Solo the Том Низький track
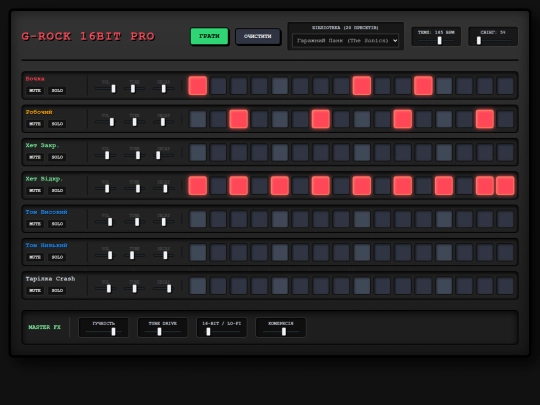The width and height of the screenshot is (540, 405). tap(57, 257)
